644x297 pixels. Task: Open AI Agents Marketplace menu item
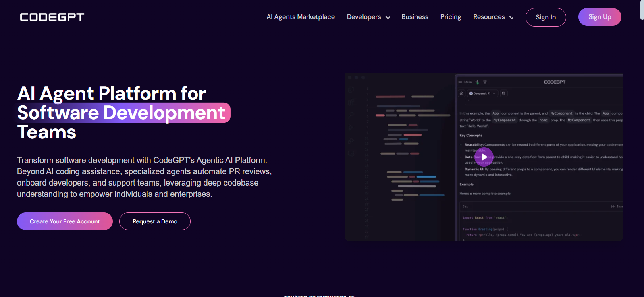pos(301,17)
